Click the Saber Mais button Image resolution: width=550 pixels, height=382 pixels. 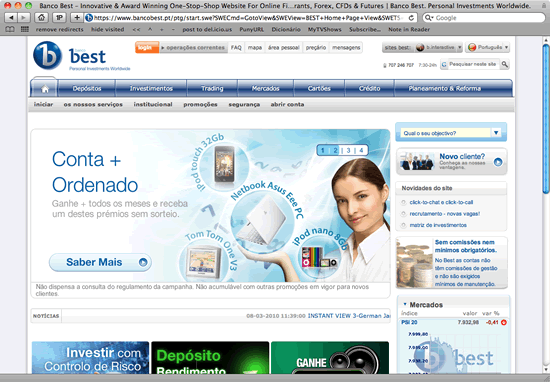(100, 262)
